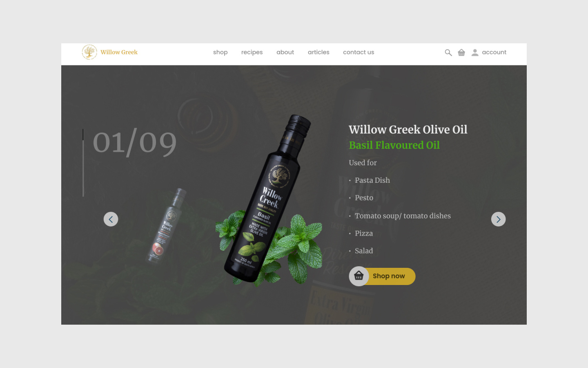Click the account text link
The image size is (588, 368).
coord(494,52)
